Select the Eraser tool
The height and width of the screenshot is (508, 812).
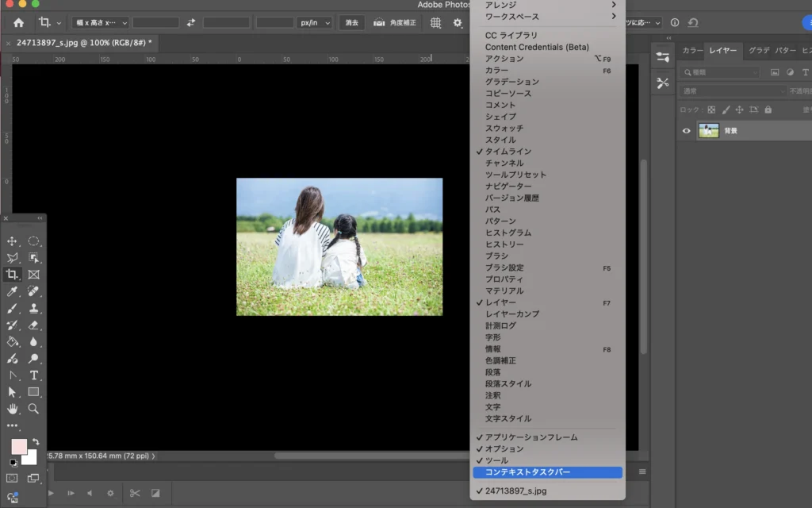(x=34, y=325)
